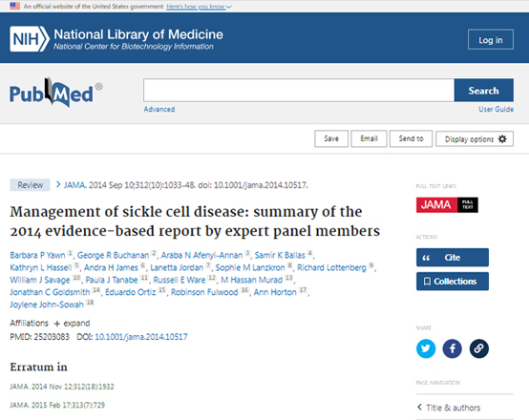Share the article on Twitter
The height and width of the screenshot is (420, 529).
coord(426,348)
